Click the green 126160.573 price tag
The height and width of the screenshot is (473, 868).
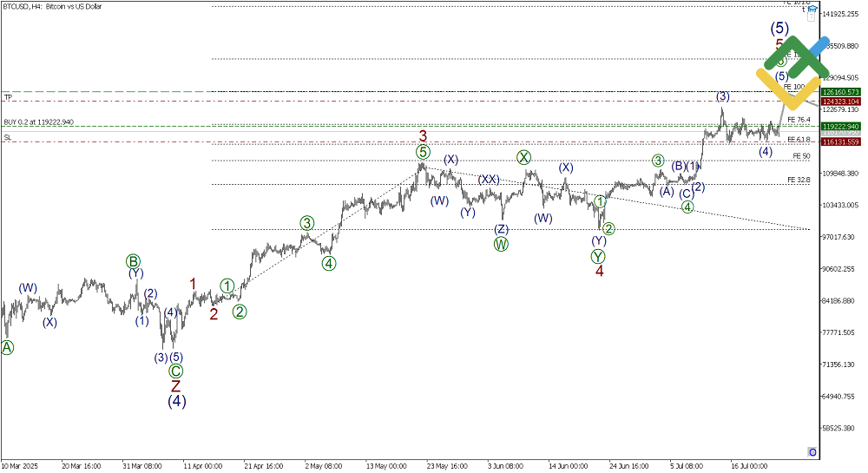(839, 92)
